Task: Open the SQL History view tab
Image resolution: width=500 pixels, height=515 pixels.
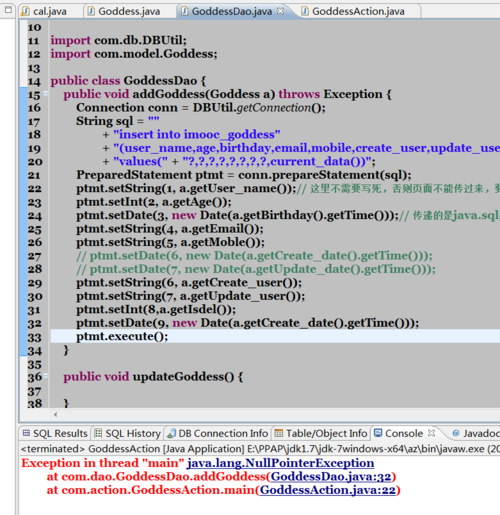Action: tap(128, 433)
